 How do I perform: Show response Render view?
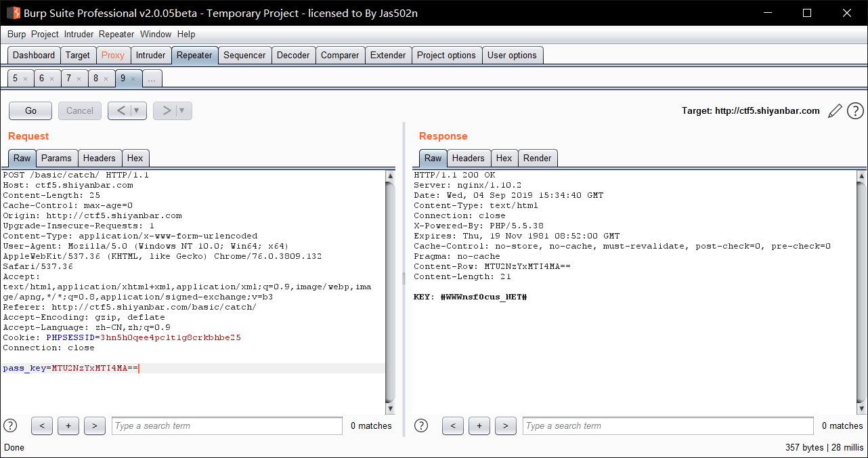pyautogui.click(x=538, y=158)
